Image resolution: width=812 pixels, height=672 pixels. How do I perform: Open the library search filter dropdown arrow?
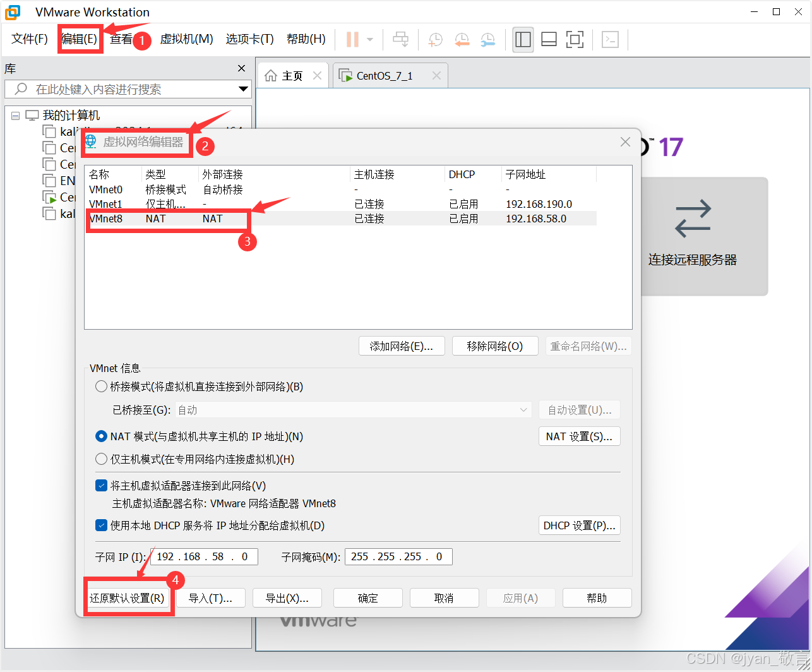tap(243, 89)
